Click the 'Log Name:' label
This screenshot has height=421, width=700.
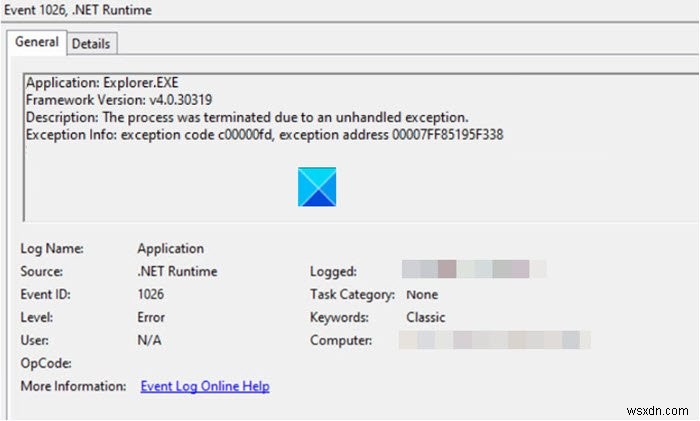click(52, 249)
